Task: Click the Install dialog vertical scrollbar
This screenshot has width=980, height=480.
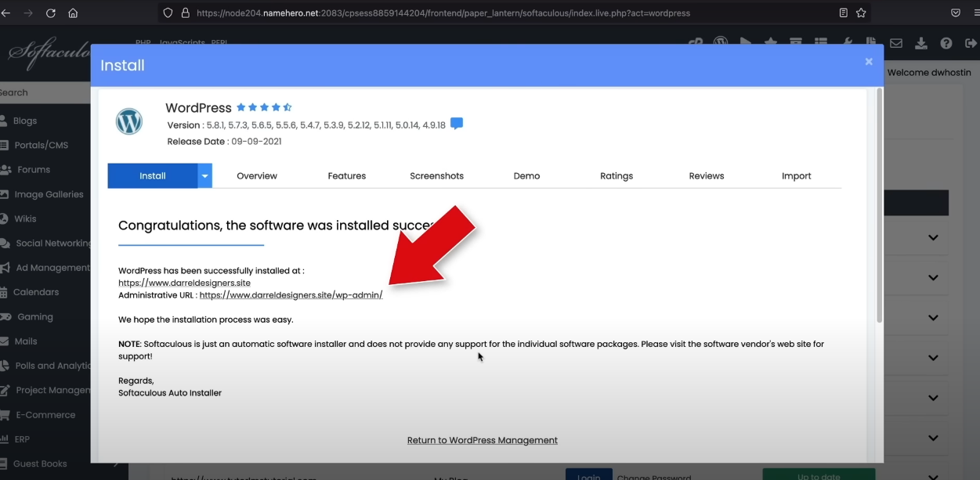Action: pos(879,205)
